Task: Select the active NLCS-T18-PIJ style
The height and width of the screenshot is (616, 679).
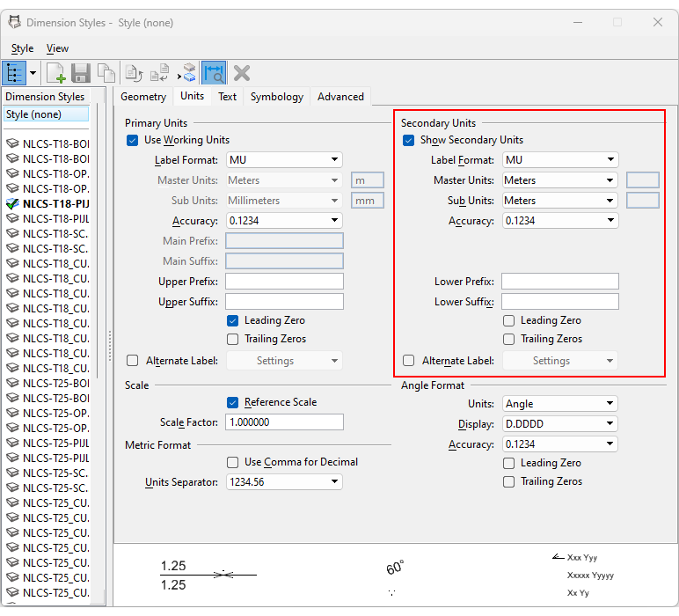Action: (x=55, y=203)
